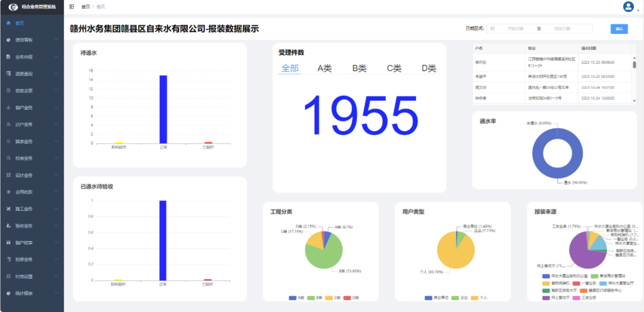
Task: Click the light blue 供水大厦营业厅 legend swatch
Action: pos(602,283)
